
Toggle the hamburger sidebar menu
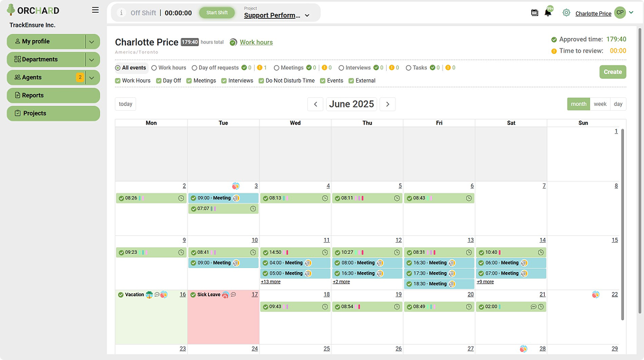pyautogui.click(x=95, y=10)
